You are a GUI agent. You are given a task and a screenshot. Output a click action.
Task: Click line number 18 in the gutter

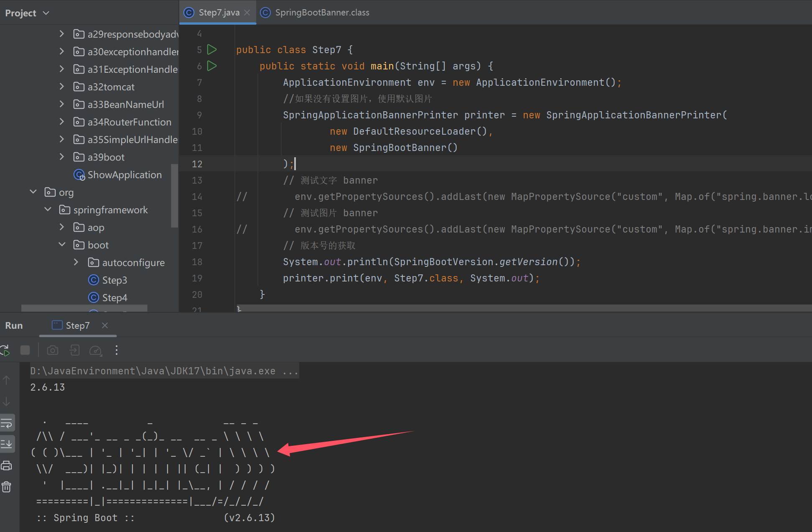[197, 262]
